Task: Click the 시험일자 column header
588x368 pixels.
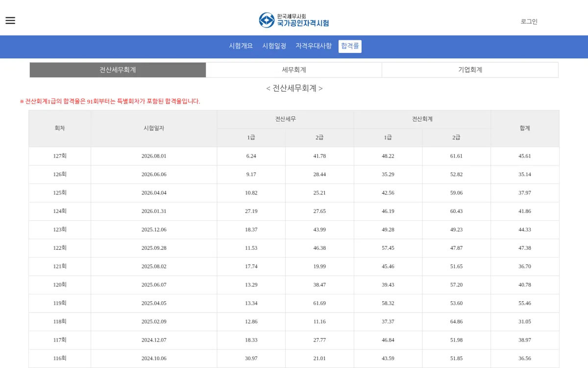Action: coord(154,128)
